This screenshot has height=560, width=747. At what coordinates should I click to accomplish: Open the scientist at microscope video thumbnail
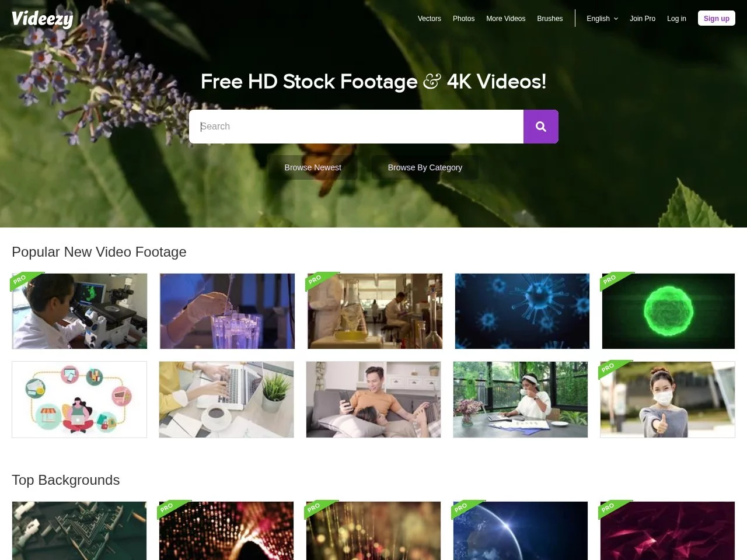coord(79,311)
